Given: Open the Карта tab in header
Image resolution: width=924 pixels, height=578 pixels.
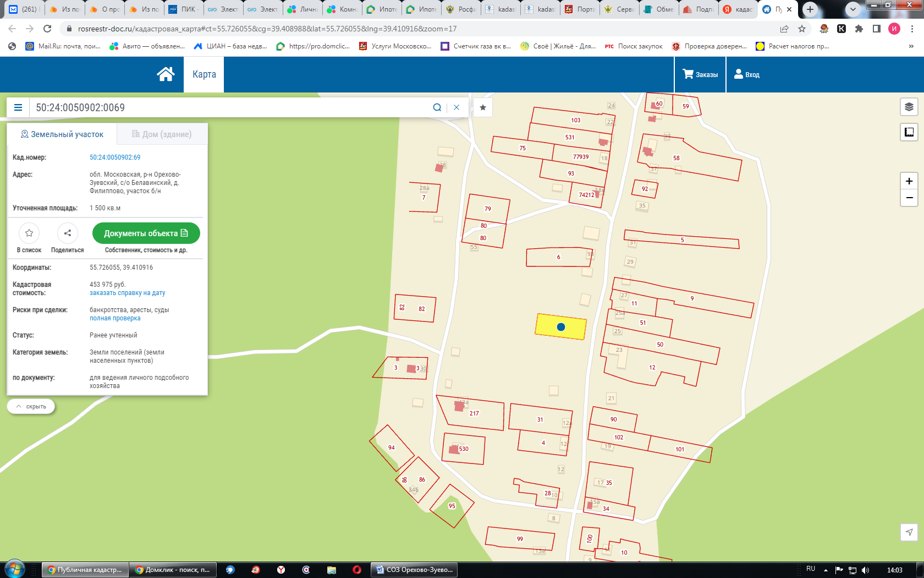Looking at the screenshot, I should [x=204, y=74].
